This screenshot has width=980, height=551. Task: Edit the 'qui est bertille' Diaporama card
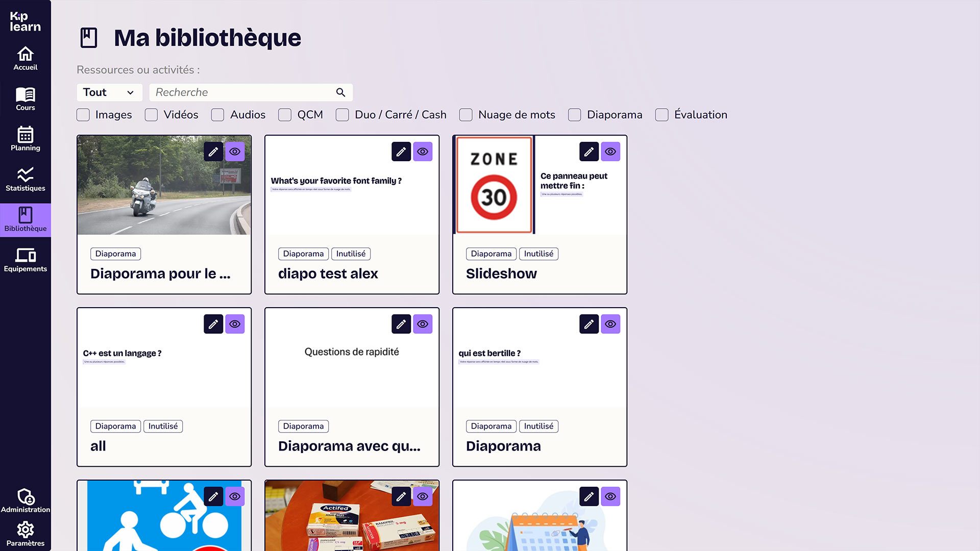(x=589, y=324)
